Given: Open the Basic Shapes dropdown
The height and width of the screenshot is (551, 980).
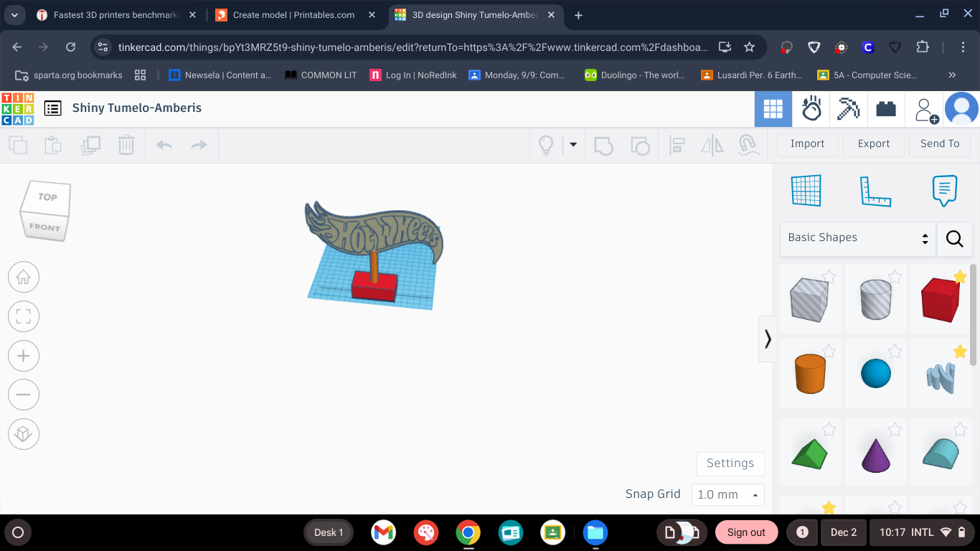Looking at the screenshot, I should [x=858, y=239].
